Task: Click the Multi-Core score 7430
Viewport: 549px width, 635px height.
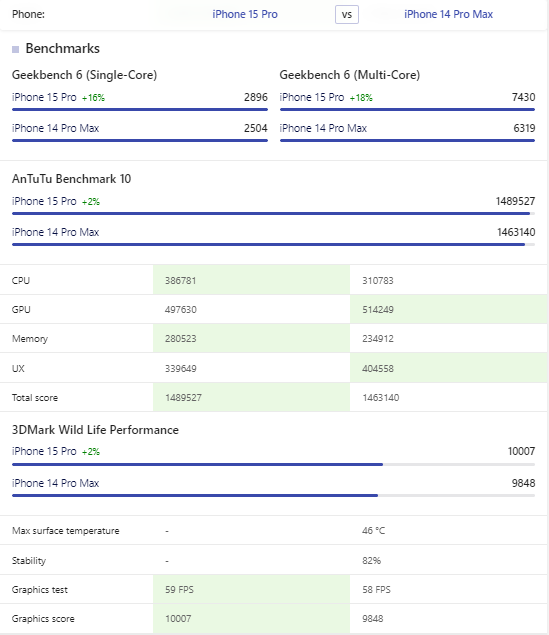Action: 523,97
